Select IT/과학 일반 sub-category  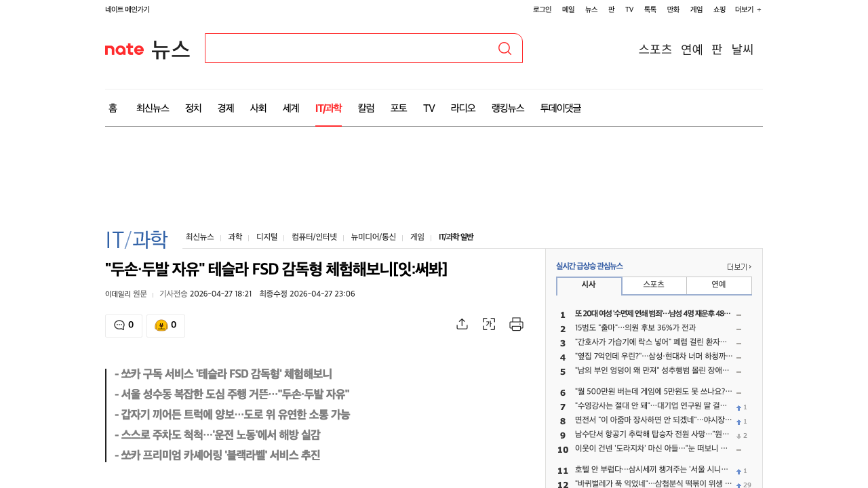point(456,237)
